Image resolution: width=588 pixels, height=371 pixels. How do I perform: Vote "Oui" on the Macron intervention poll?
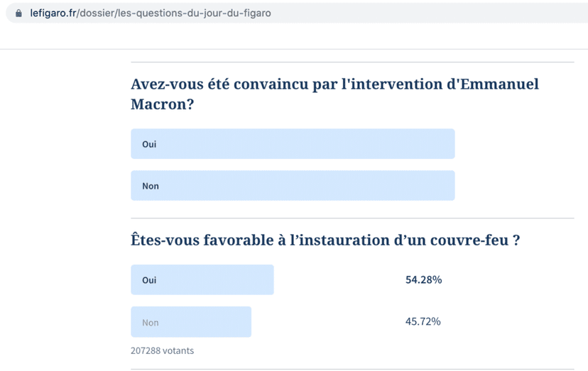[x=292, y=144]
